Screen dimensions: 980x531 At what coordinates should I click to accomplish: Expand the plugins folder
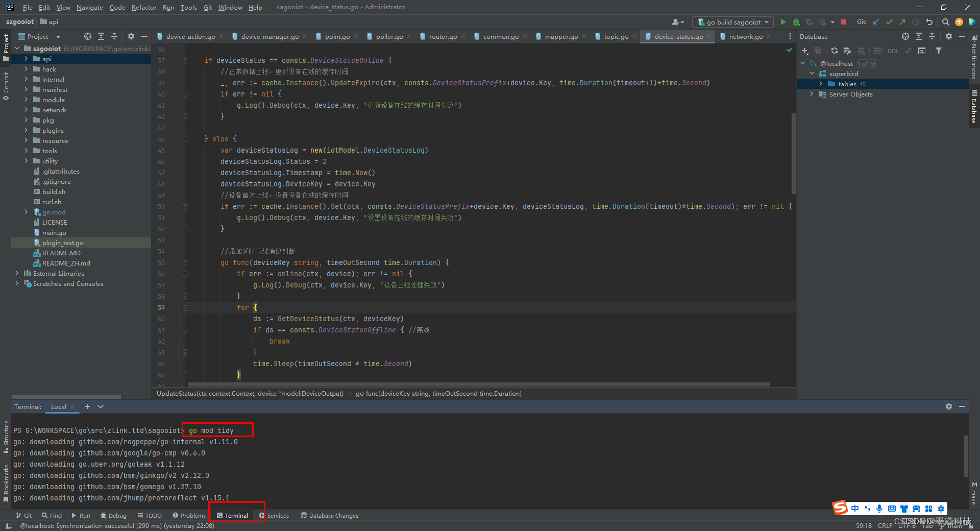[x=26, y=130]
